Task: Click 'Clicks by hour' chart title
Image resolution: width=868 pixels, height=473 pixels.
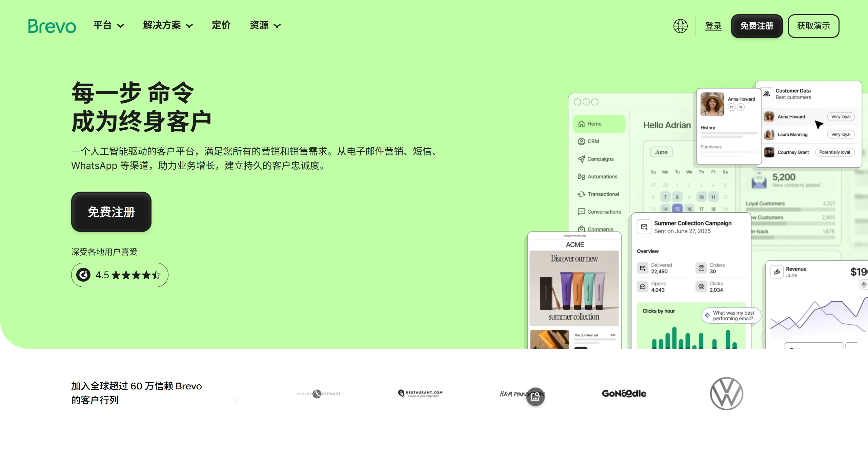Action: click(659, 311)
